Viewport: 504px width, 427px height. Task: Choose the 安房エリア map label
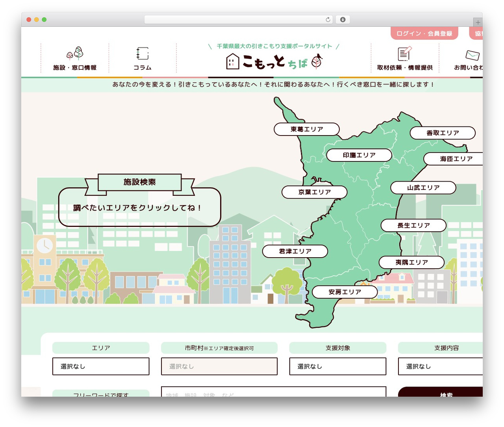click(345, 292)
